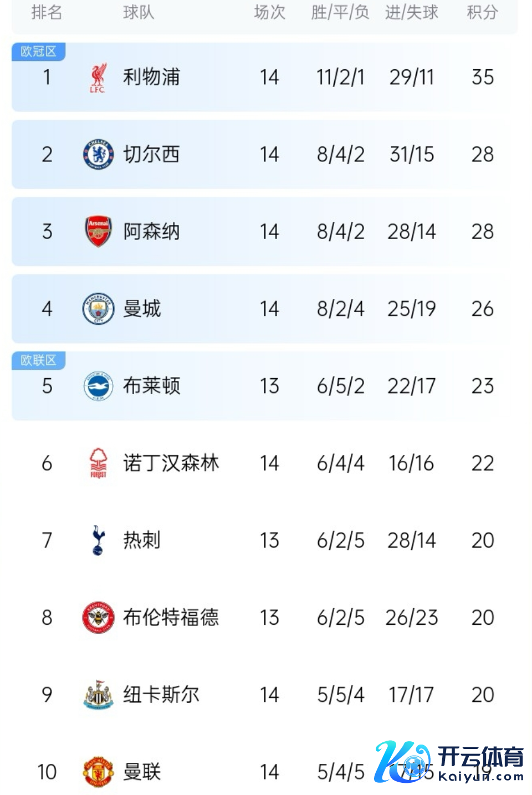Click the Manchester City crest icon

point(98,309)
